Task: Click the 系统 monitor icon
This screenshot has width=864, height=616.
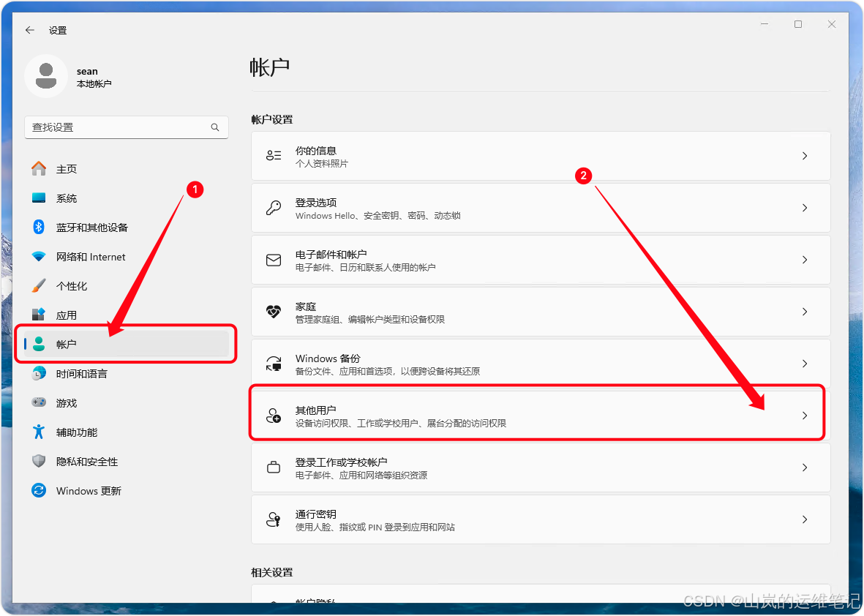Action: pyautogui.click(x=39, y=198)
